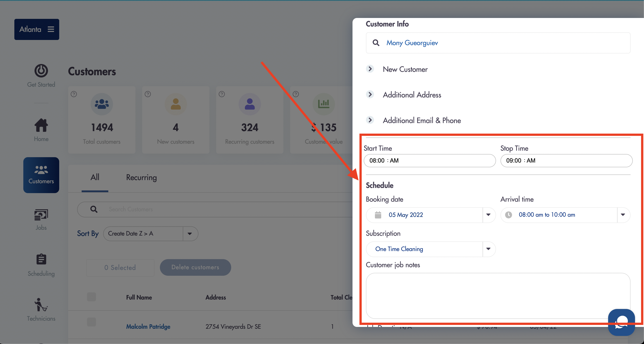Expand Additional Email & Phone section
Image resolution: width=644 pixels, height=344 pixels.
[x=370, y=120]
